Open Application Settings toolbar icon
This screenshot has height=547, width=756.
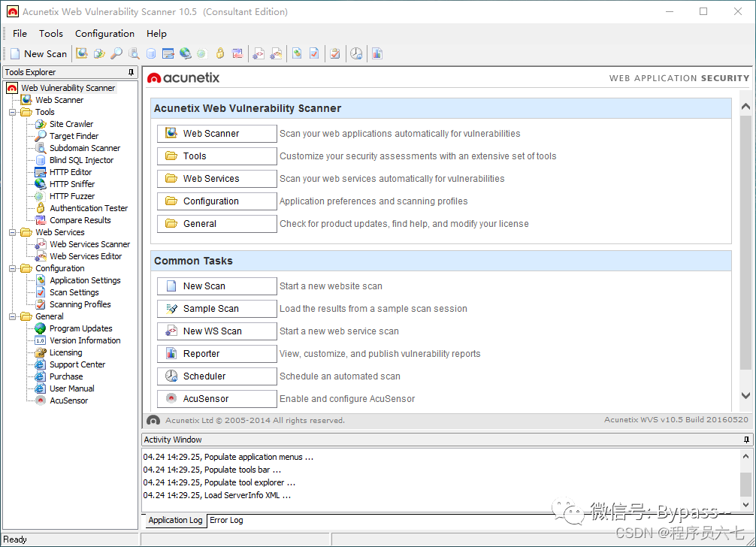[297, 53]
